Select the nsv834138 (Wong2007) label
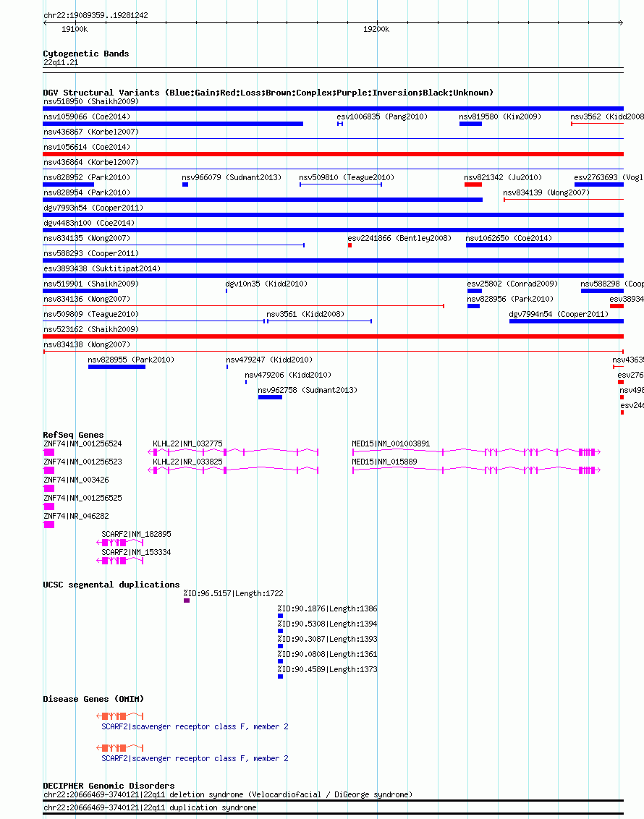Image resolution: width=644 pixels, height=819 pixels. 87,344
